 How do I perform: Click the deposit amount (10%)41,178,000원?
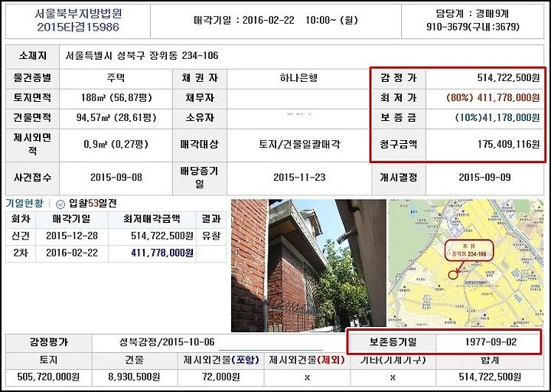click(497, 117)
